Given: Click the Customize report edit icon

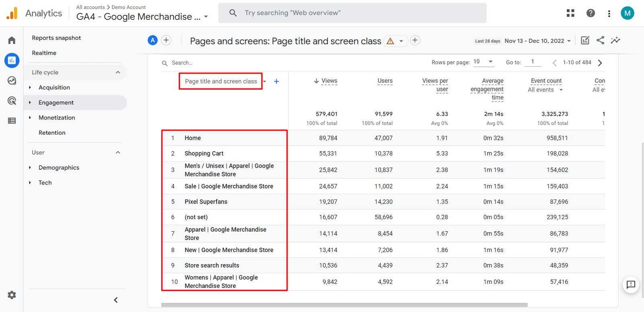Looking at the screenshot, I should tap(585, 40).
